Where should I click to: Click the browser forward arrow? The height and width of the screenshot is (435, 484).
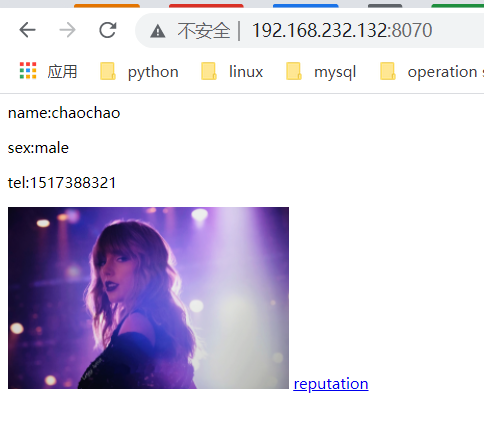tap(68, 30)
